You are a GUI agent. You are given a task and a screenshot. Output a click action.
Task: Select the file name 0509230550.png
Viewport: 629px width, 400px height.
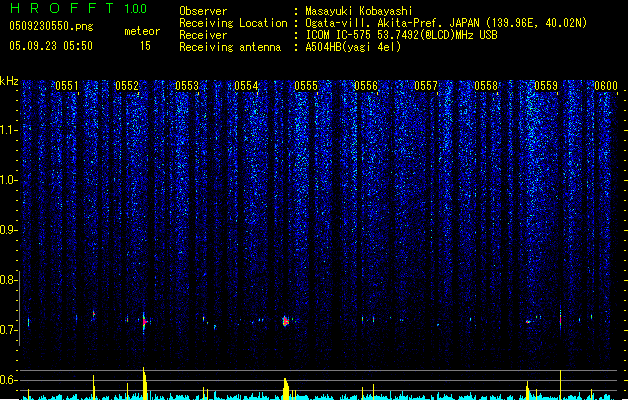coord(51,26)
